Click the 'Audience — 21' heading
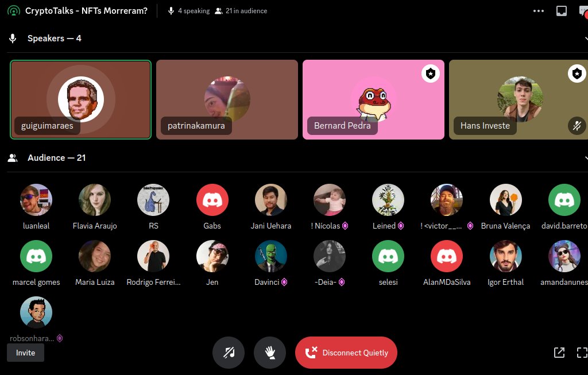This screenshot has width=588, height=375. 57,158
